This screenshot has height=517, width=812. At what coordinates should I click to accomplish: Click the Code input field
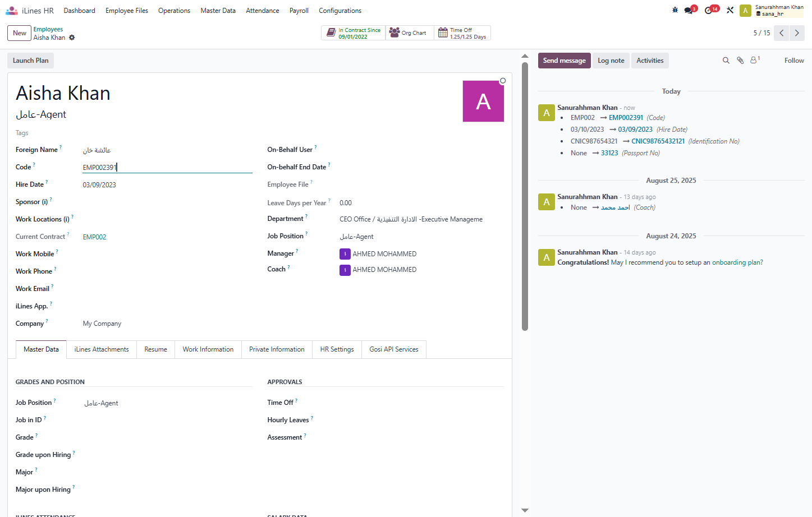coord(167,167)
